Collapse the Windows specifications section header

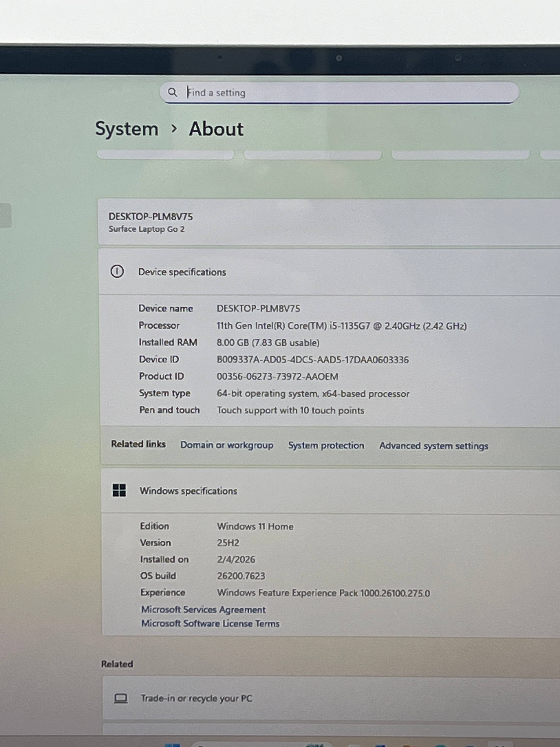pos(331,491)
